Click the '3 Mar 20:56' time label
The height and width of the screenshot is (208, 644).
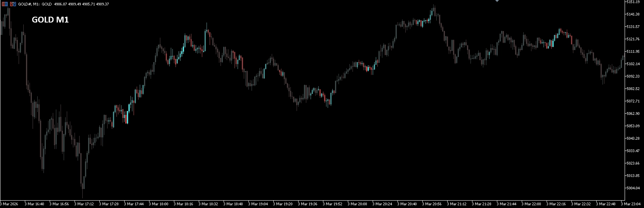pyautogui.click(x=432, y=204)
